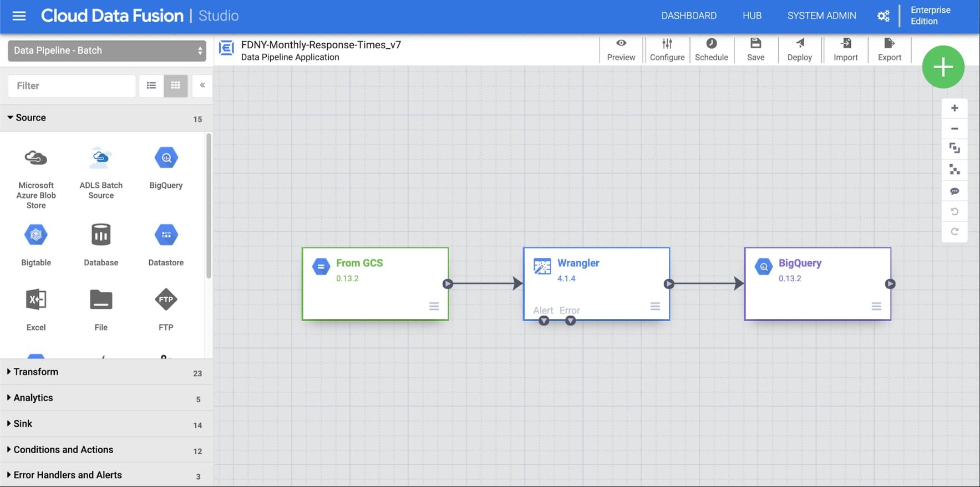Select Database source plugin
This screenshot has width=980, height=487.
tap(101, 244)
